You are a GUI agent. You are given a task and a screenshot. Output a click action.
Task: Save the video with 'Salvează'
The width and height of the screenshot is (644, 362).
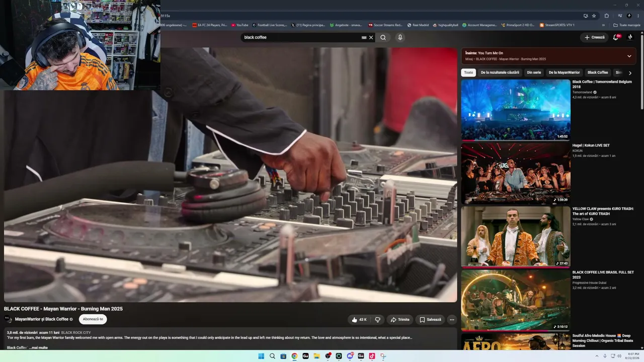(430, 320)
